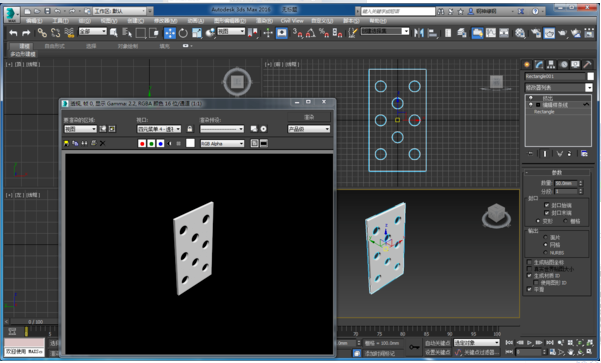Click Pin Stack icon under modifier list
Image resolution: width=601 pixels, height=363 pixels.
(530, 154)
